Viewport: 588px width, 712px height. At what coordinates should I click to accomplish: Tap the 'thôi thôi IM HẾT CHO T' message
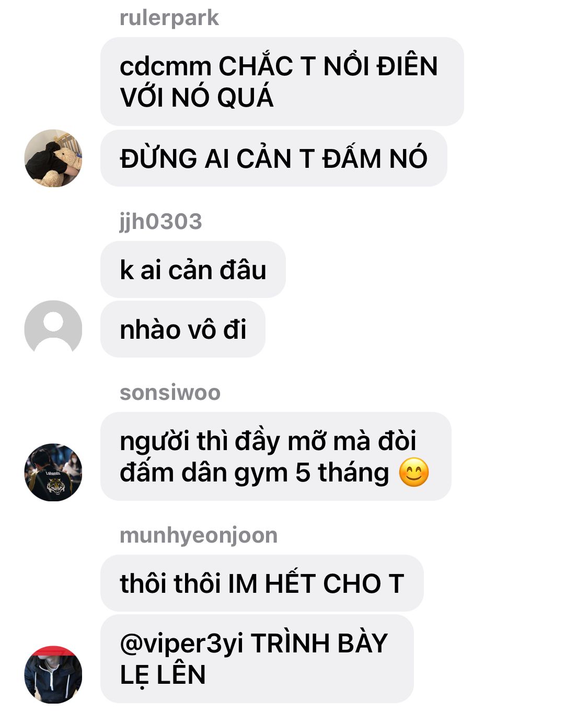262,583
